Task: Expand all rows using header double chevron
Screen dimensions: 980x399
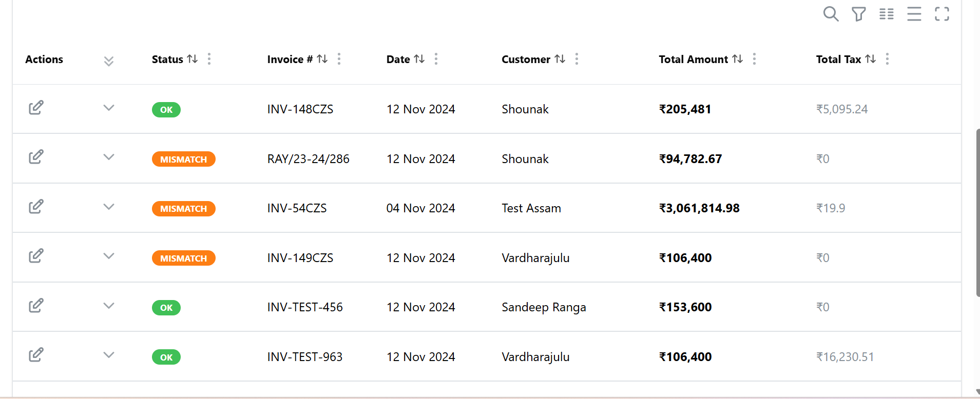Action: tap(108, 61)
